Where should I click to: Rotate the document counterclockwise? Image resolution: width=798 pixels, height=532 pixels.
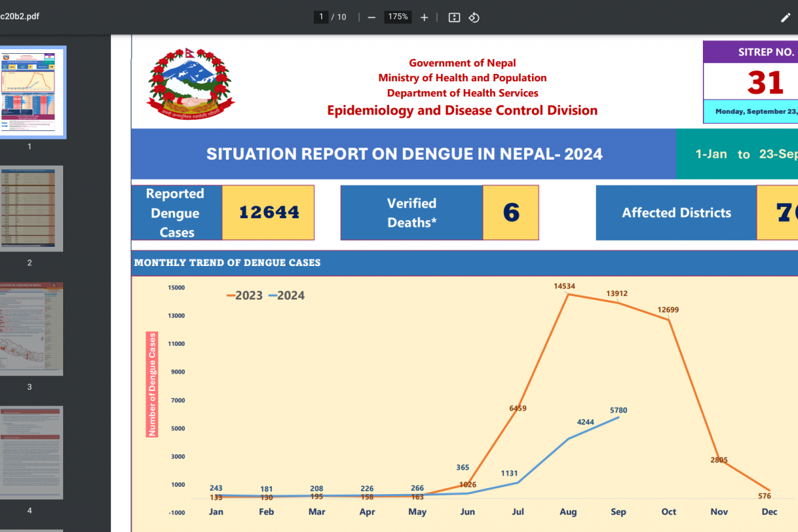point(474,17)
